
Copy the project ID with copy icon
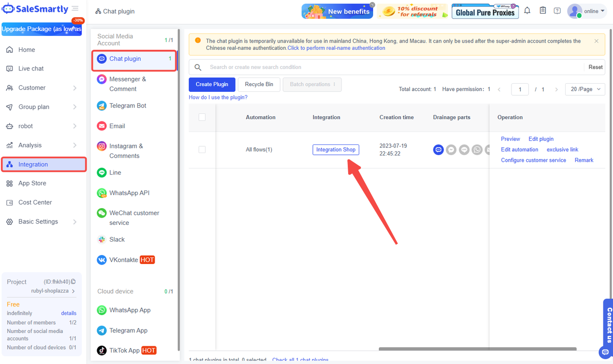[x=73, y=282]
